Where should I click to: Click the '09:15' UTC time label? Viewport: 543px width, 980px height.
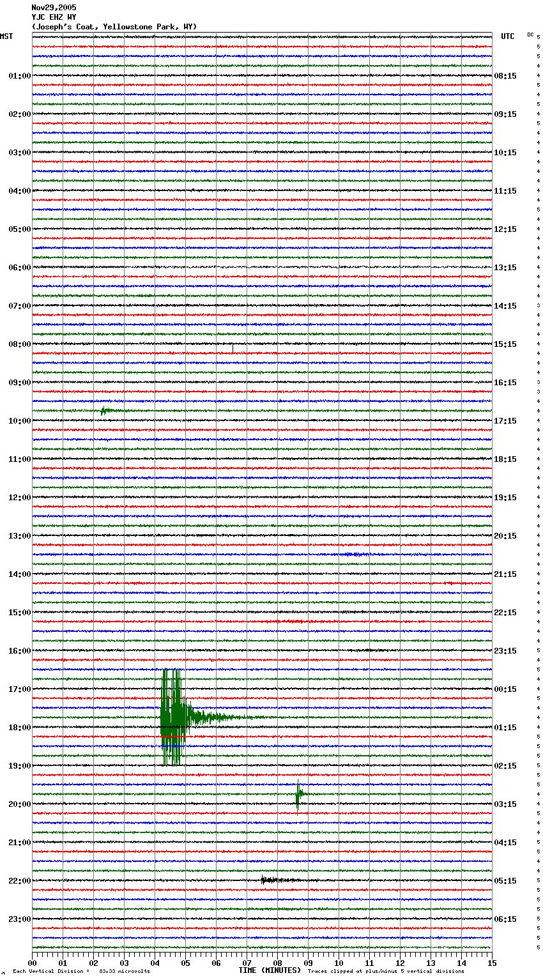(x=505, y=114)
